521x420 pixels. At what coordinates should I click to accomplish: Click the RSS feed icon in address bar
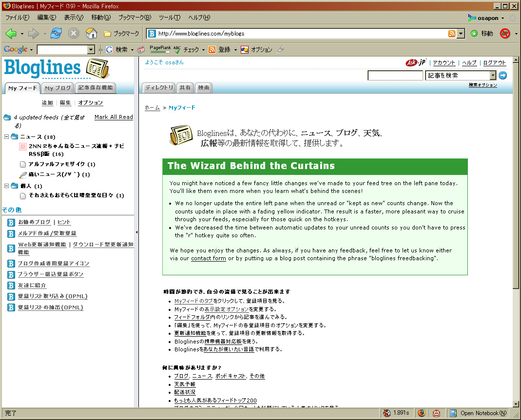click(452, 34)
